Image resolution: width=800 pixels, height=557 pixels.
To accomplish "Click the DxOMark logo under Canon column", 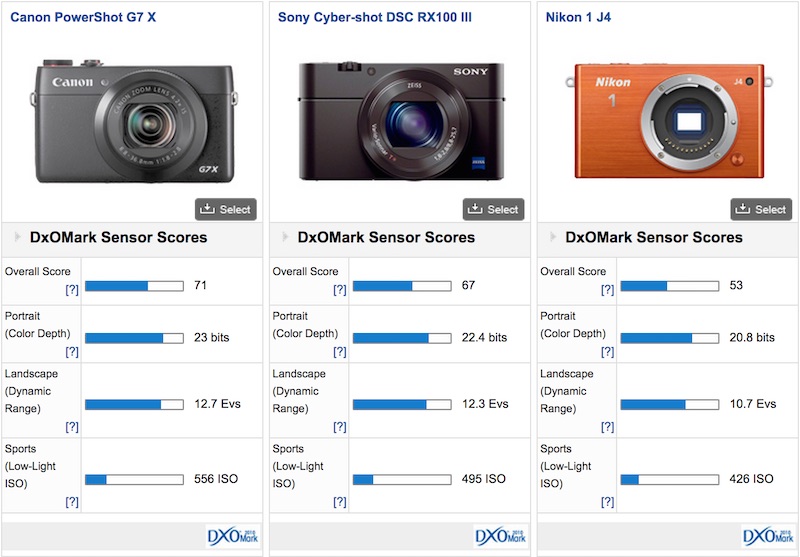I will pos(233,536).
